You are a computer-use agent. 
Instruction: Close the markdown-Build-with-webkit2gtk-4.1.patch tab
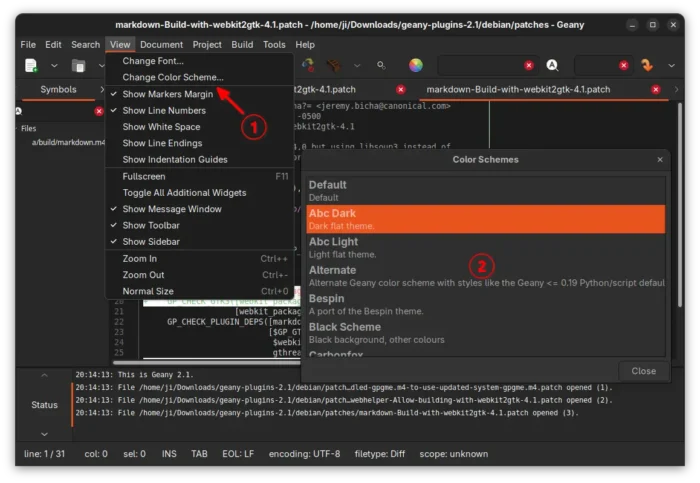(654, 90)
